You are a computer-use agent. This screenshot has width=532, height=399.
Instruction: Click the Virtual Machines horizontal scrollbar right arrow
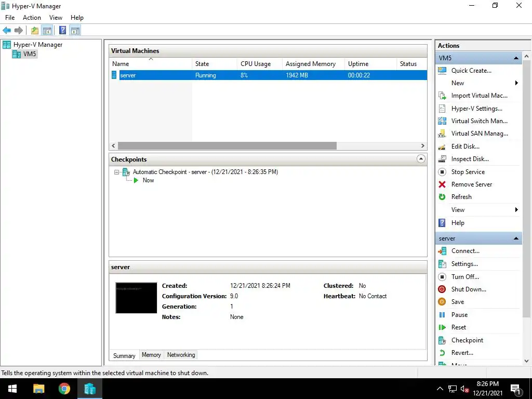point(423,146)
